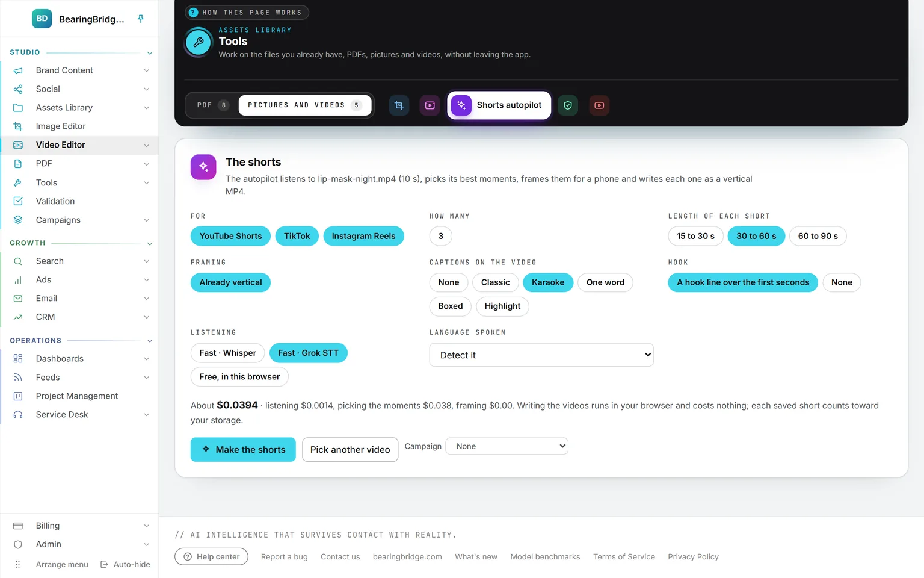Select Fast · Whisper listening option
The height and width of the screenshot is (578, 924).
[x=227, y=353]
